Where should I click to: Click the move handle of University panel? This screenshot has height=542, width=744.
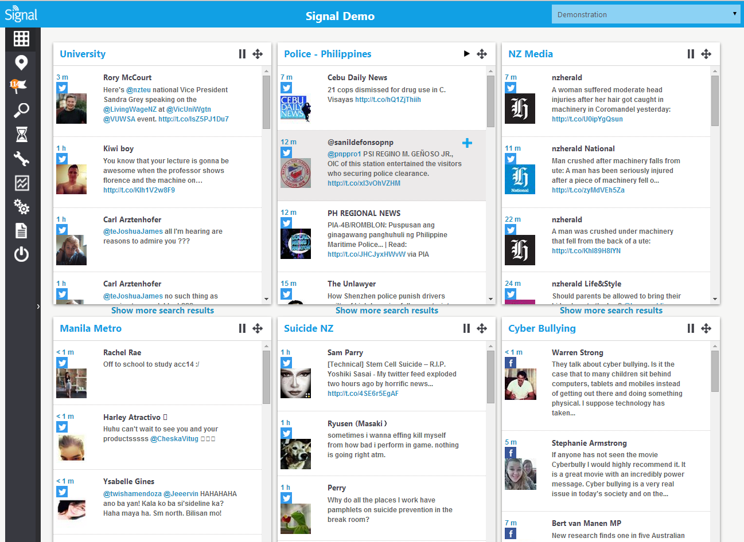258,54
